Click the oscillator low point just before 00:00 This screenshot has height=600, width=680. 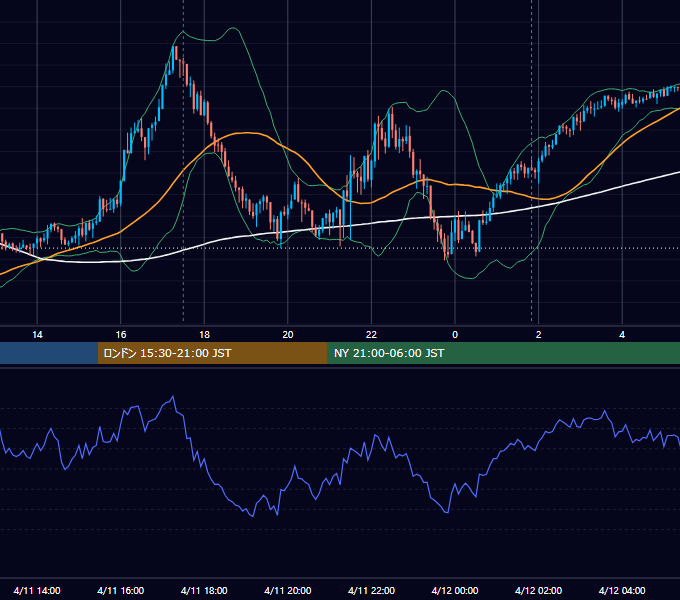pyautogui.click(x=447, y=512)
